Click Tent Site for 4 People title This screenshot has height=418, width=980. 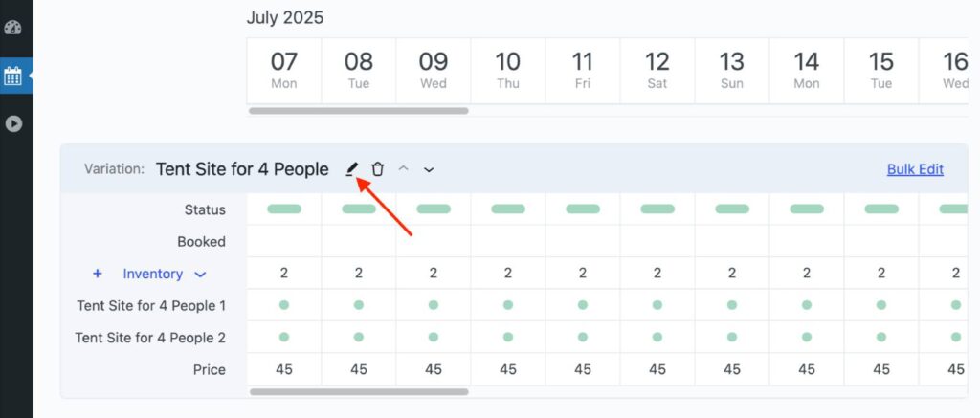click(x=242, y=169)
